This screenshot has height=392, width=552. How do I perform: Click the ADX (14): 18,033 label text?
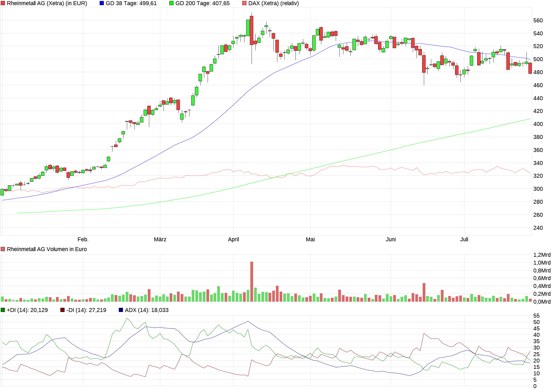(147, 310)
